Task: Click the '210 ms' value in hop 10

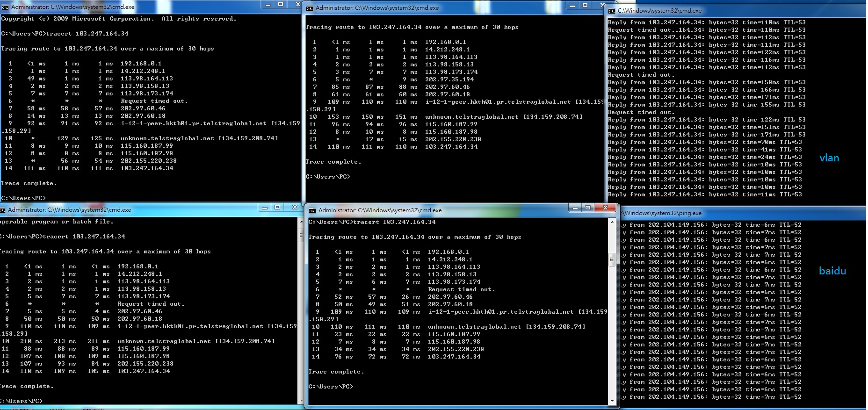Action: 31,341
